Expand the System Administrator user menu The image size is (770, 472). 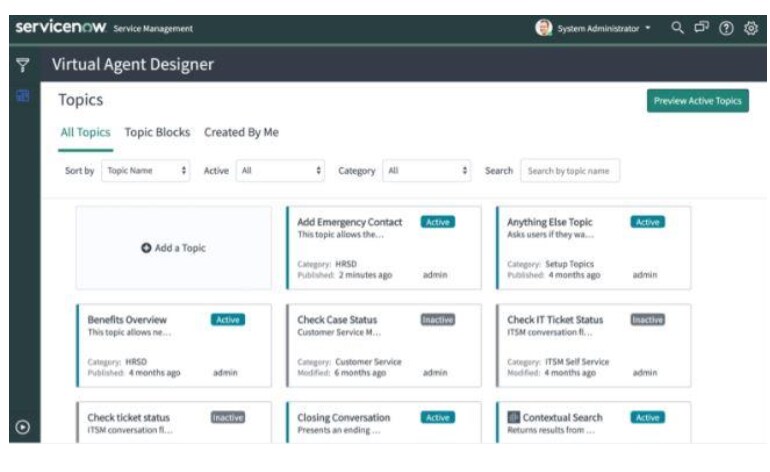[x=604, y=28]
